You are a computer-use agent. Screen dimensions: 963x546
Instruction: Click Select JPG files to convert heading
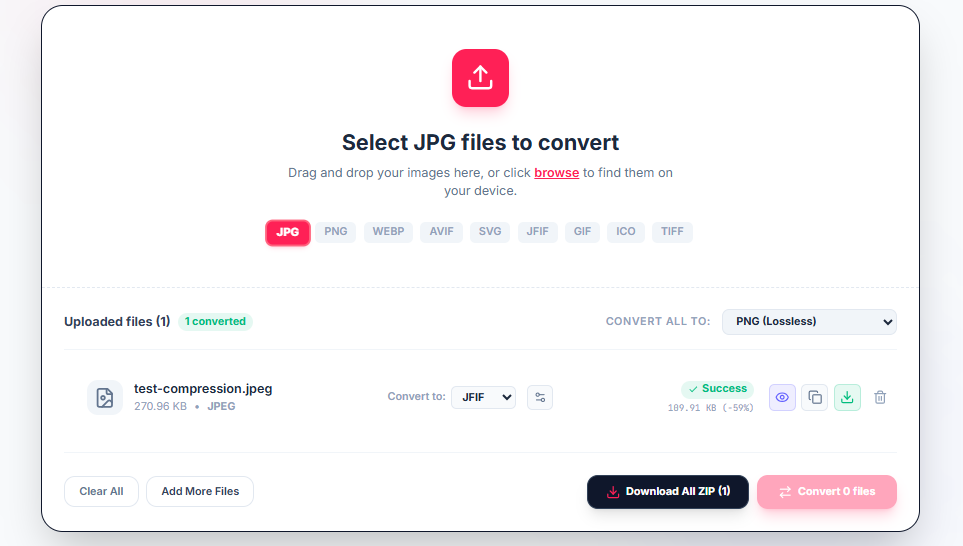[x=480, y=142]
